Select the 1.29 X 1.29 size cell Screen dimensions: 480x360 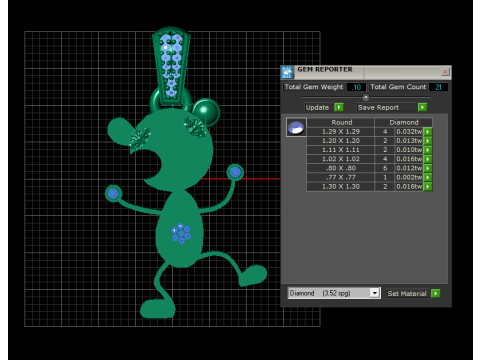341,132
